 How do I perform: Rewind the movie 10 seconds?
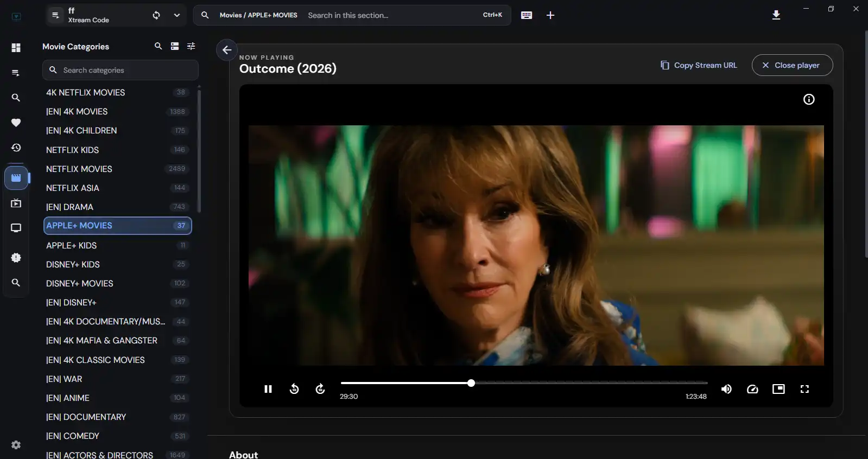tap(294, 389)
